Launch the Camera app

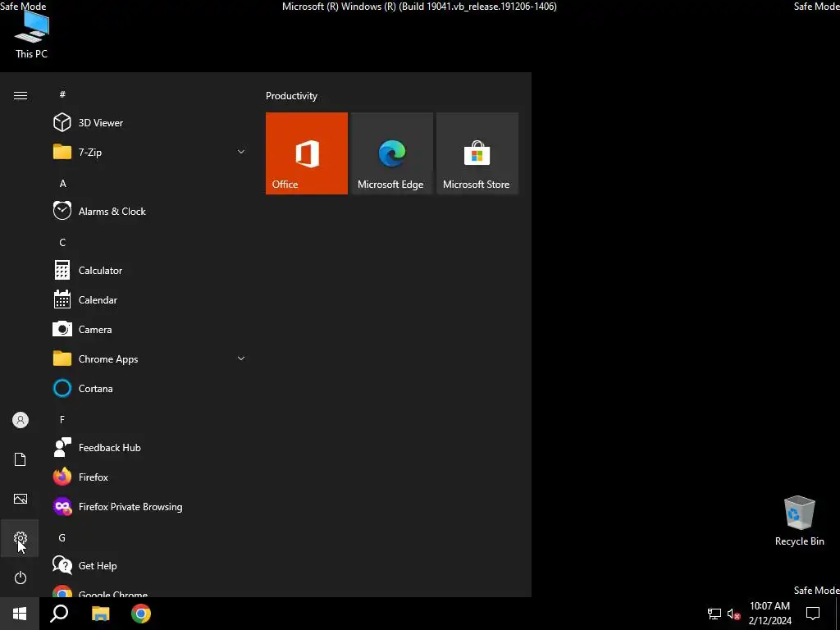(149, 330)
